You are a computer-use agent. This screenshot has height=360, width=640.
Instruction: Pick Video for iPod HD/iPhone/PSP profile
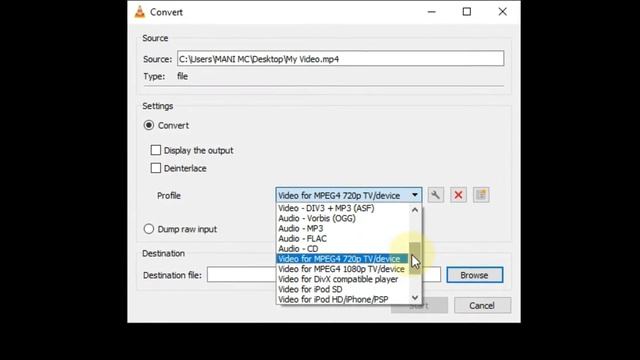click(x=343, y=299)
